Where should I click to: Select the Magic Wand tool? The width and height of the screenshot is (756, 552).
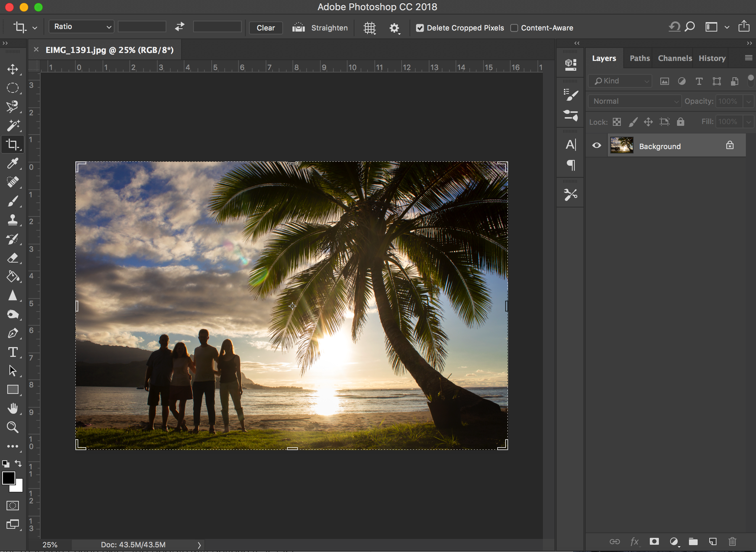(13, 125)
